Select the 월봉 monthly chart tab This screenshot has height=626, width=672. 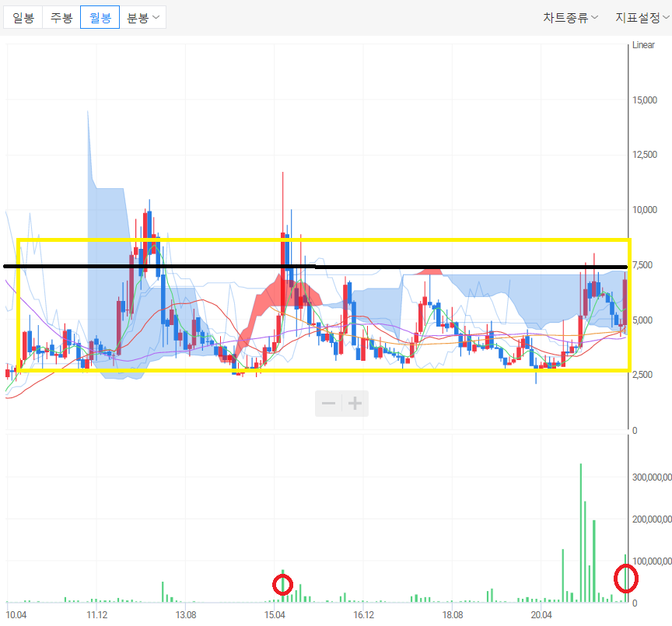(100, 18)
